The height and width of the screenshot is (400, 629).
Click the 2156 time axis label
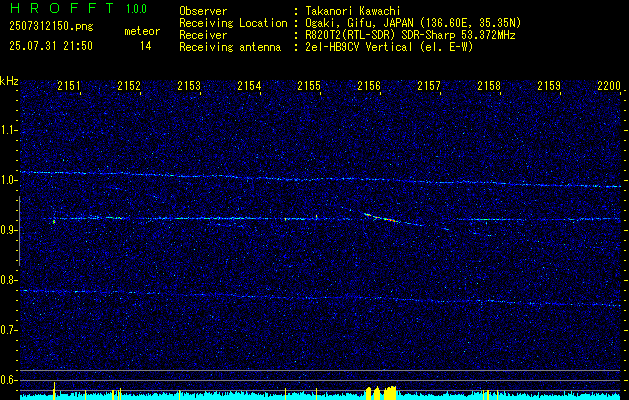pyautogui.click(x=369, y=86)
